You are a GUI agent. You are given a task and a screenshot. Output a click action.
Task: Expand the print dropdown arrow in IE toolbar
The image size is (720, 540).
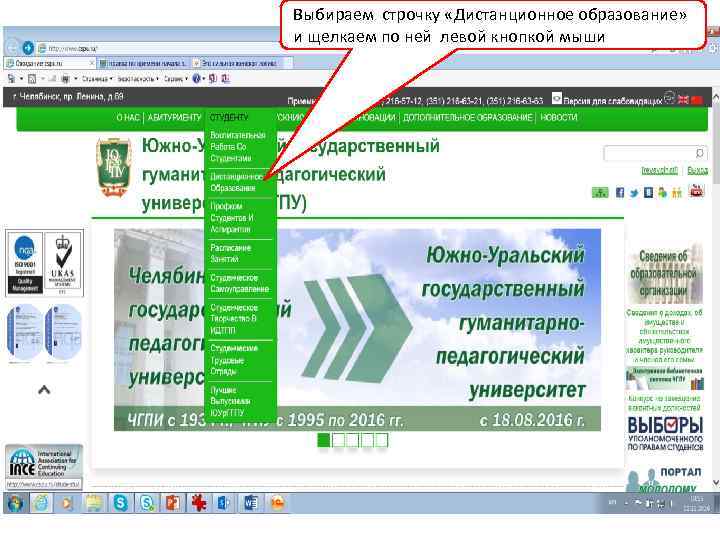[75, 79]
